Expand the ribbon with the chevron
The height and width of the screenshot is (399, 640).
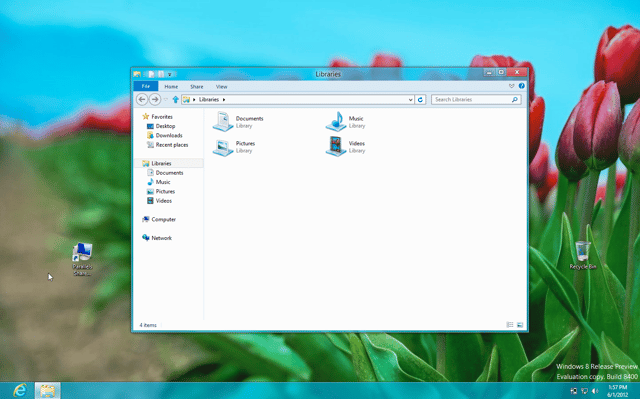(x=511, y=86)
